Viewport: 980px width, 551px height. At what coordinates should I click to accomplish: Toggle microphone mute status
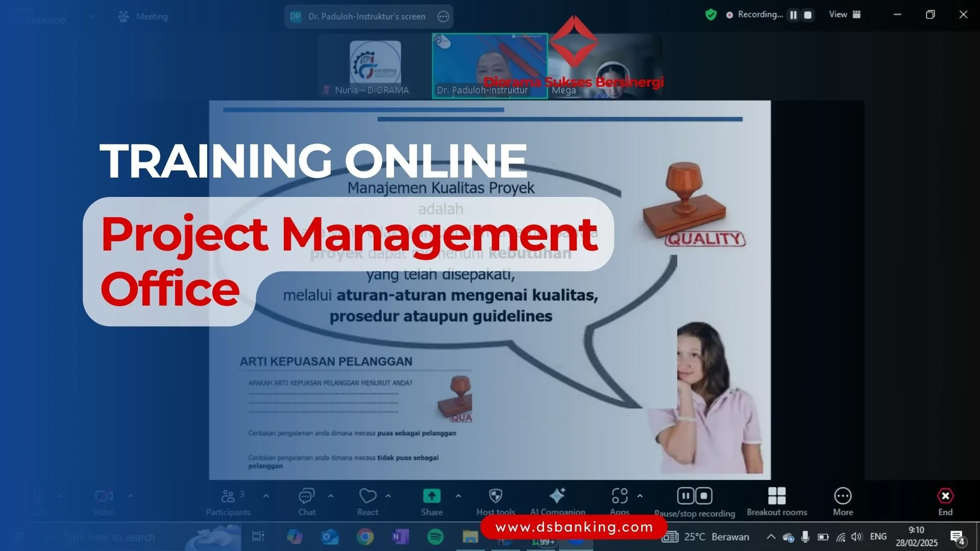[x=38, y=500]
